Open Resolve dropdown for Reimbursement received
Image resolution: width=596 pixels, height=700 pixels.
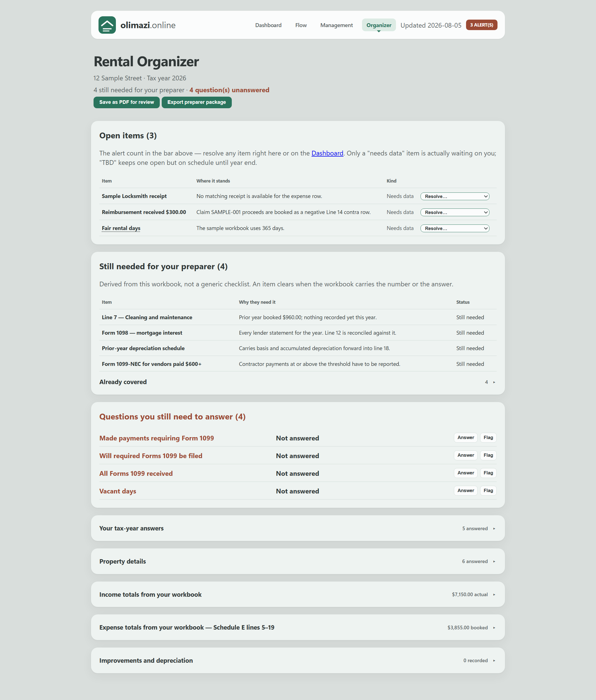coord(455,213)
